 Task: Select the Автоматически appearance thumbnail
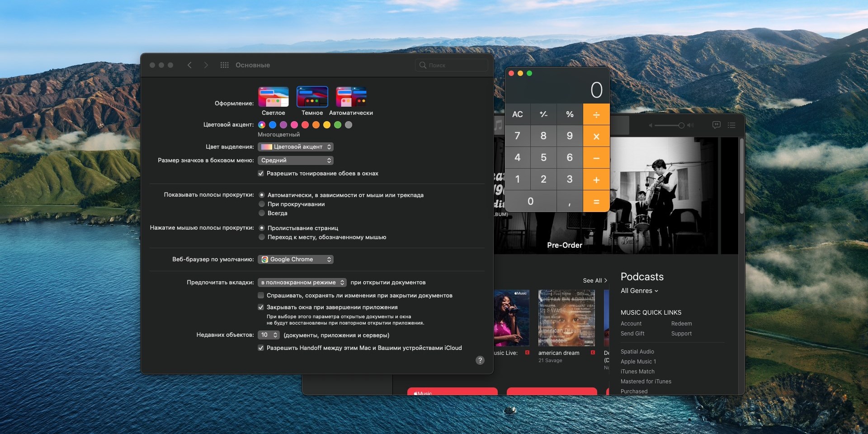[x=351, y=97]
